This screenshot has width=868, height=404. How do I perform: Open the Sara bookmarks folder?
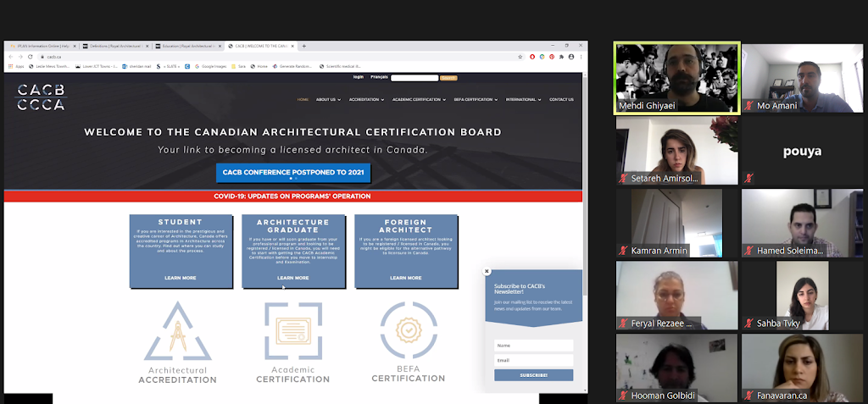(x=238, y=66)
